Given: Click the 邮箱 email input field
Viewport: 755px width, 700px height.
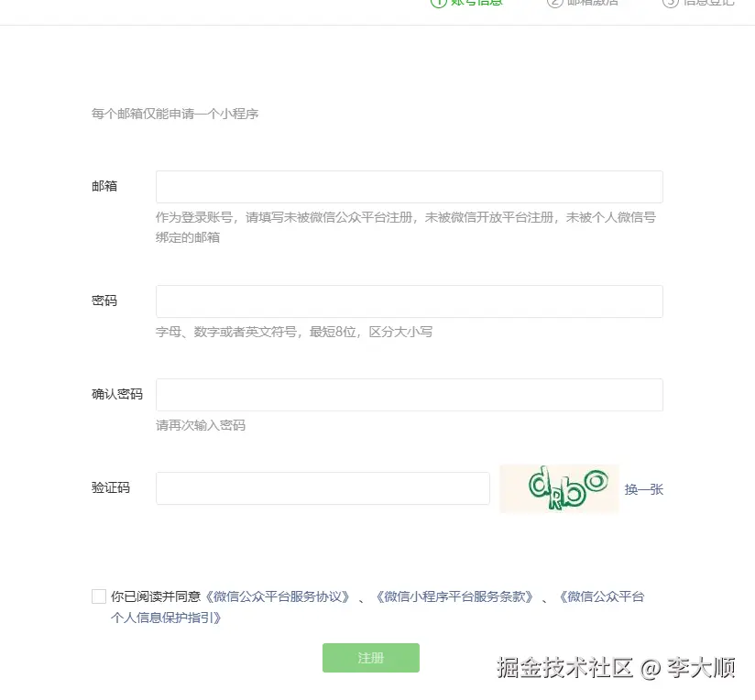Looking at the screenshot, I should point(410,187).
